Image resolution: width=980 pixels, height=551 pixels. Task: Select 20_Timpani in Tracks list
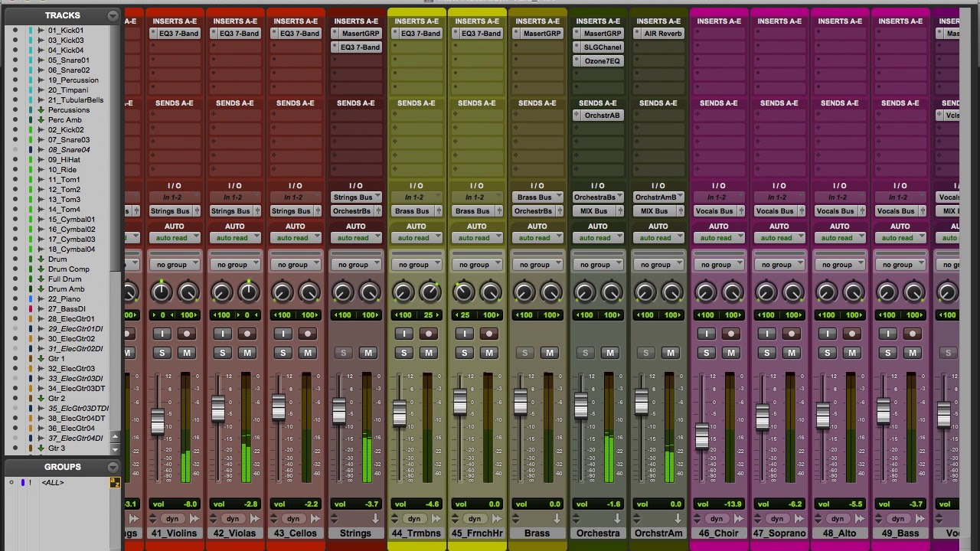[68, 90]
